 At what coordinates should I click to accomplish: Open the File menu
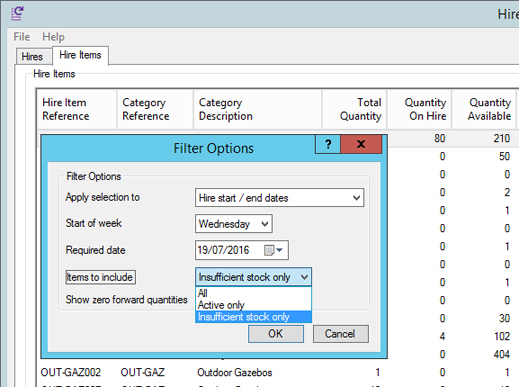[22, 37]
